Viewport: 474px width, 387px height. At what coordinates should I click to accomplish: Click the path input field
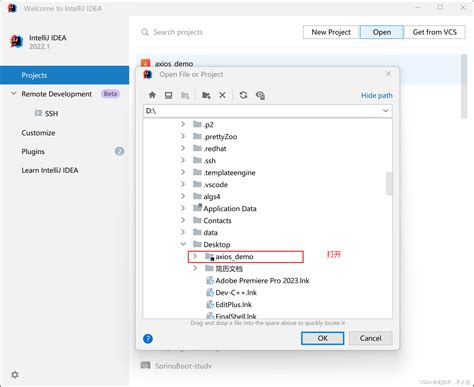click(268, 111)
